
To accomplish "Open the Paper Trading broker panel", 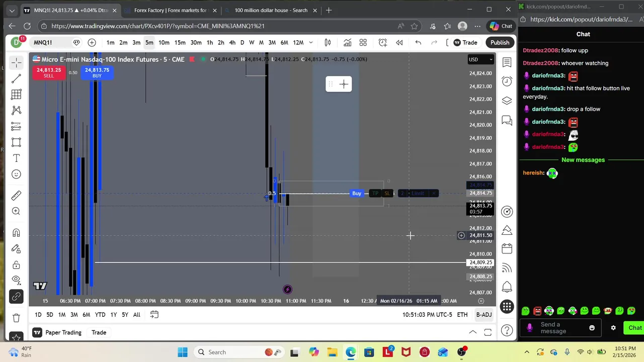I will point(58,332).
